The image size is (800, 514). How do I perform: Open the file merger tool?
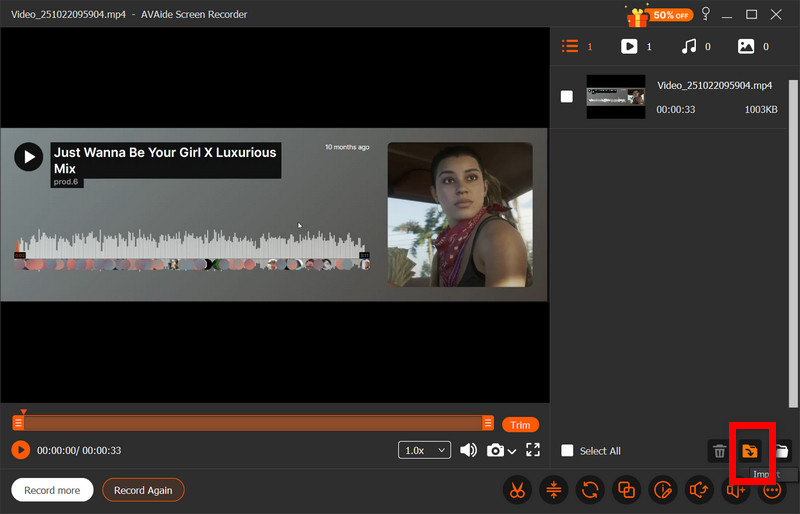tap(627, 490)
